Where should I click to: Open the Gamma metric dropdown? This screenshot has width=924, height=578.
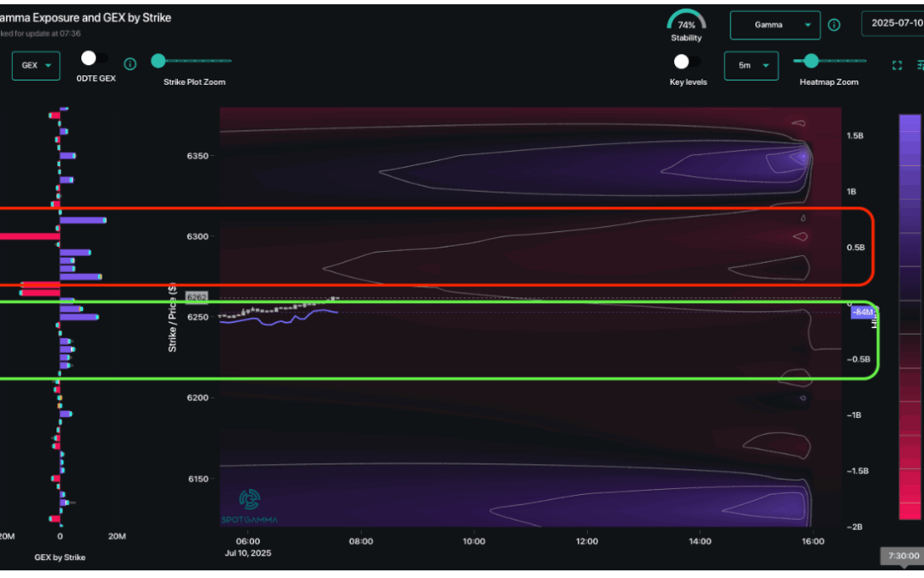[774, 25]
